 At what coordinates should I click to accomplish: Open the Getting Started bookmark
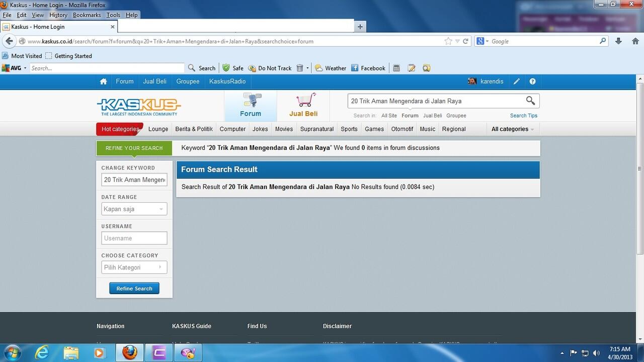(68, 56)
